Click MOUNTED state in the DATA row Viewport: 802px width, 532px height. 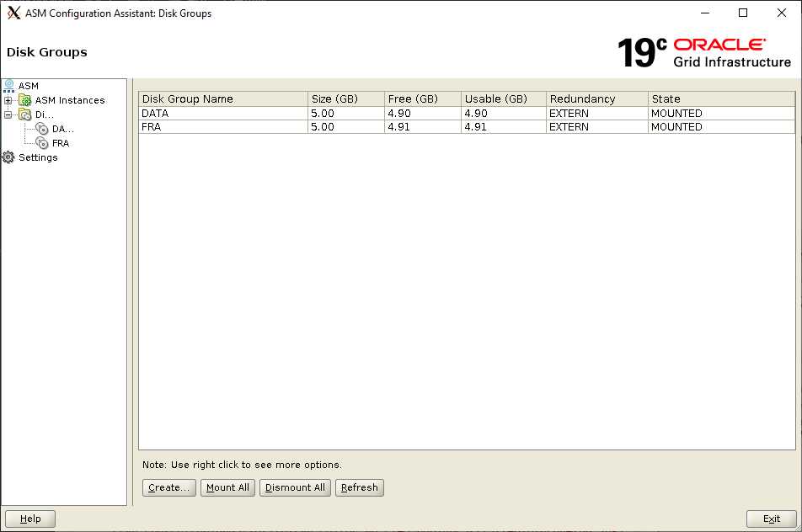click(x=722, y=113)
